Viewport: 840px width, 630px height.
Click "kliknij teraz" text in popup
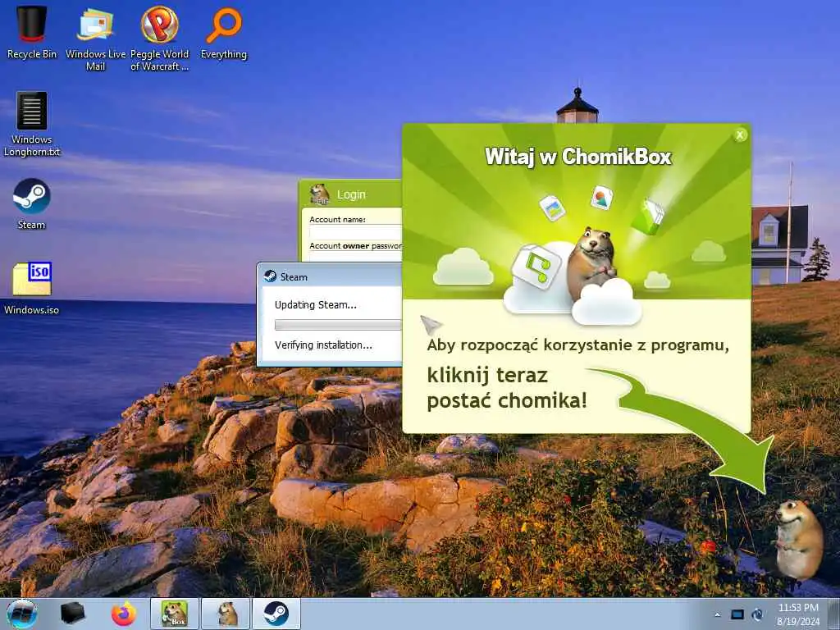pyautogui.click(x=487, y=376)
